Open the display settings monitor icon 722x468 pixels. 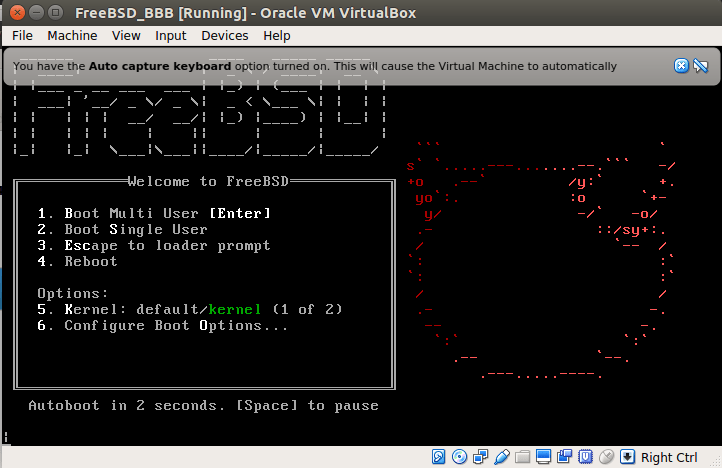point(543,456)
